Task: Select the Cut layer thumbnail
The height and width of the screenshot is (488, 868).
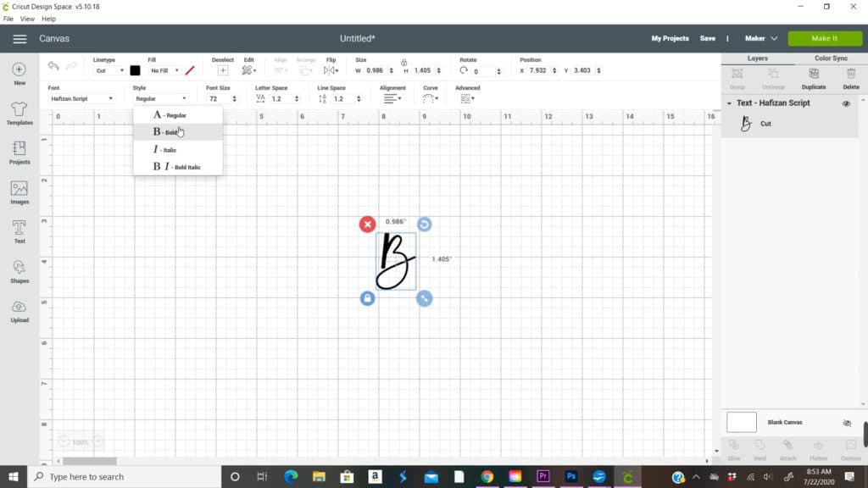Action: point(746,124)
